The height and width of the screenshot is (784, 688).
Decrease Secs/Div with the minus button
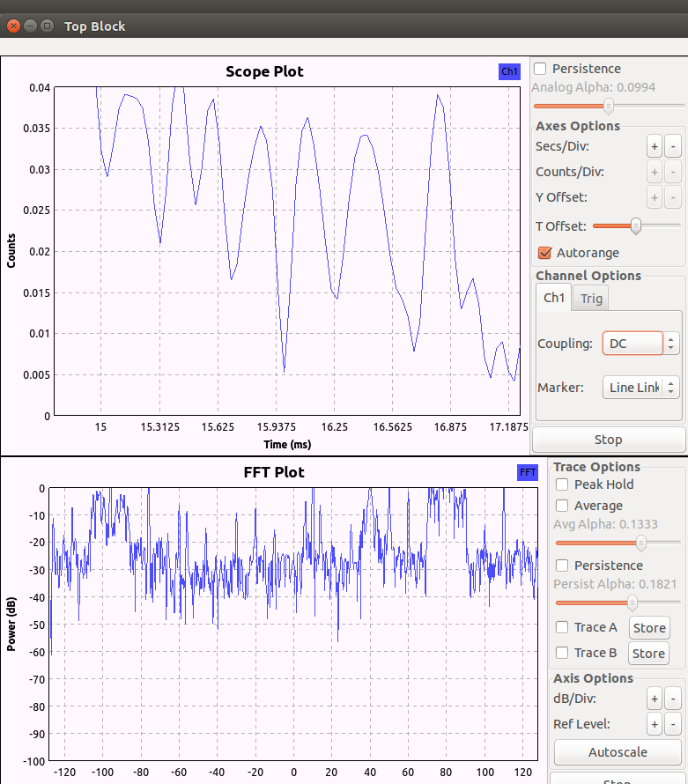tap(672, 146)
